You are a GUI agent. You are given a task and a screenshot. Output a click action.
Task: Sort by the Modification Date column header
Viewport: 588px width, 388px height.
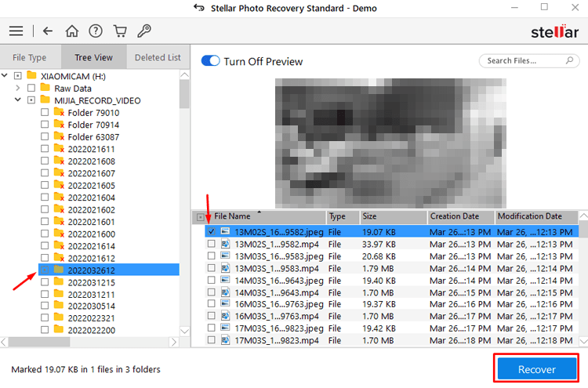point(536,217)
